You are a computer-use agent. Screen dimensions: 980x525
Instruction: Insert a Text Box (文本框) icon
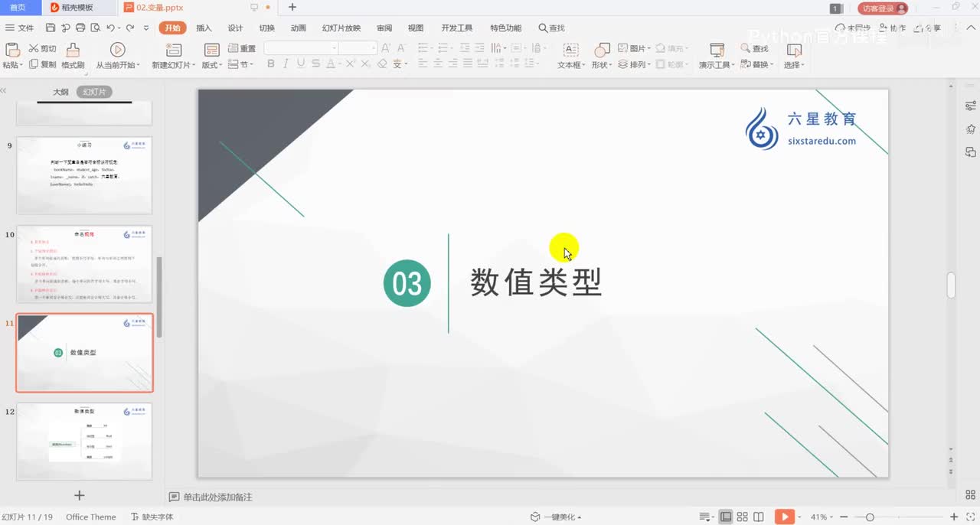pyautogui.click(x=570, y=50)
